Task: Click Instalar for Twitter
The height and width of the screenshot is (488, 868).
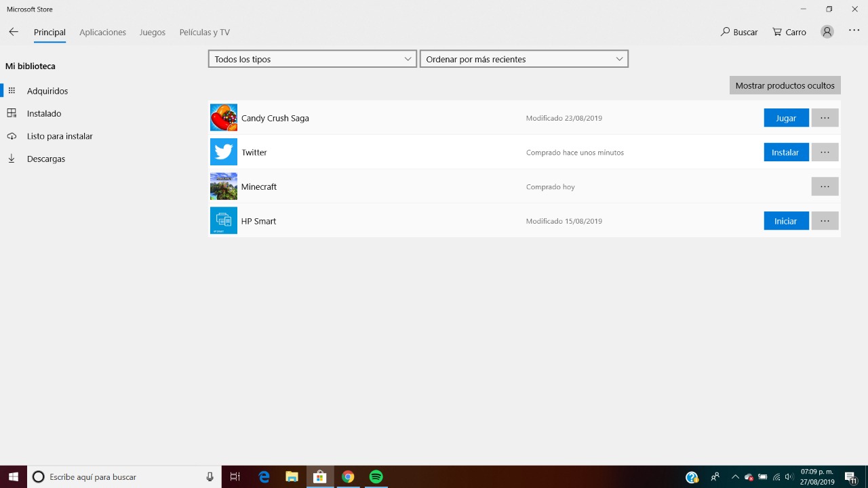Action: [x=786, y=152]
